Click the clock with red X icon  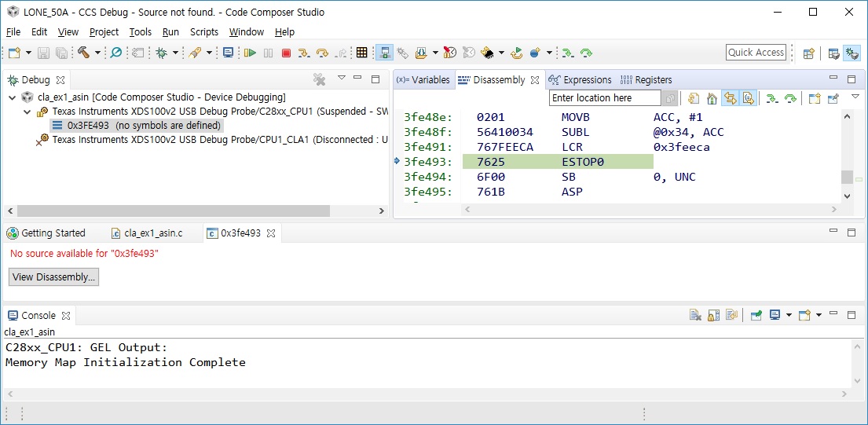[x=450, y=53]
